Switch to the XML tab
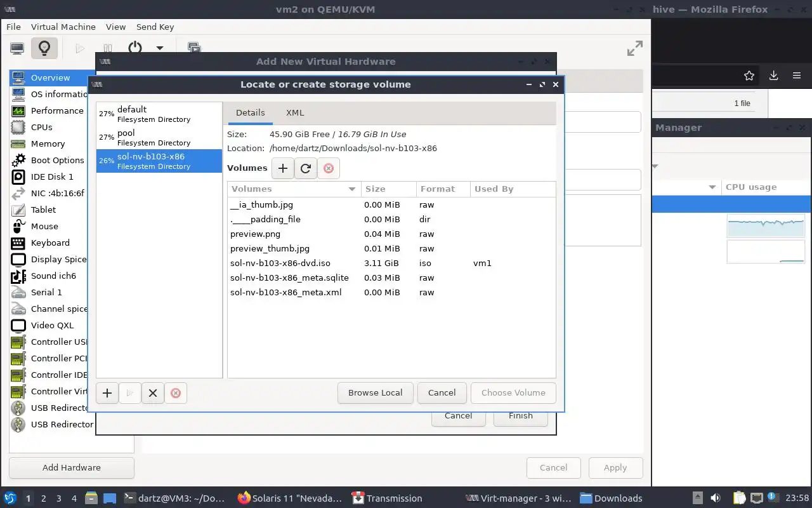 pos(295,112)
